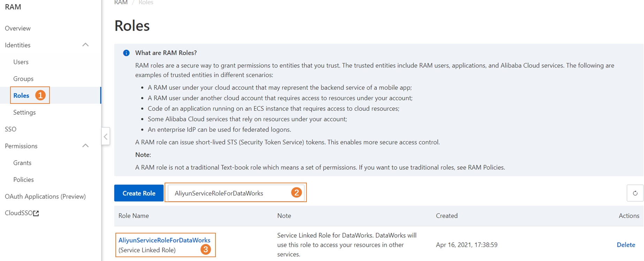Click the created date Apr 16, 2021, 17:38:59
Viewport: 644px width, 261px height.
click(x=467, y=245)
